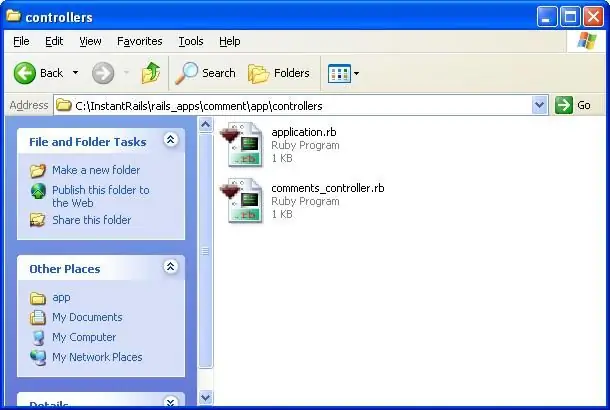Open the Search pane

[205, 73]
